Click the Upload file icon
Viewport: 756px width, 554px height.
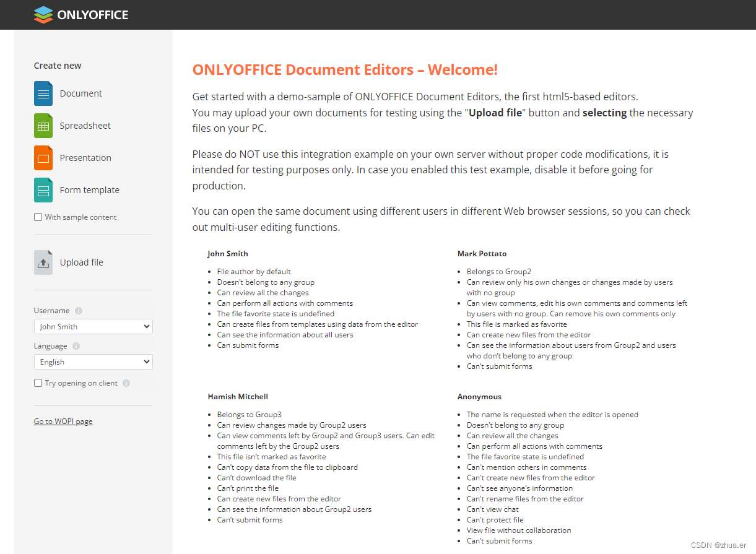click(x=43, y=262)
